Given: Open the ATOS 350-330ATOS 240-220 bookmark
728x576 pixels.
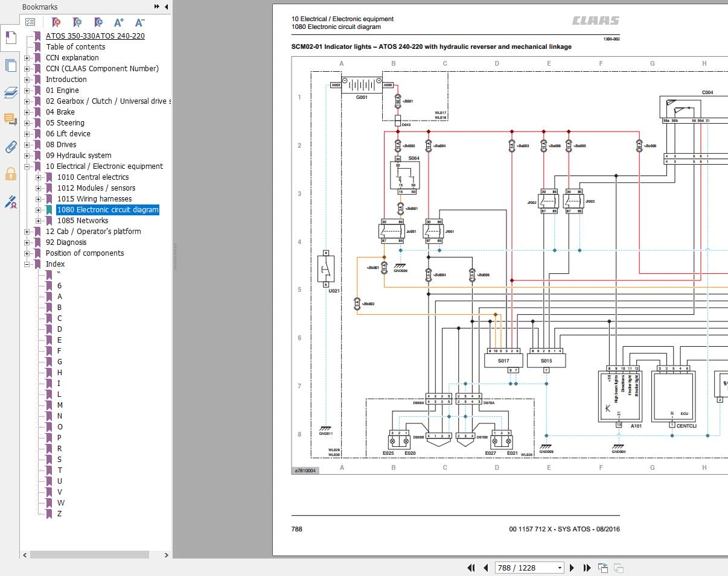Looking at the screenshot, I should 95,36.
